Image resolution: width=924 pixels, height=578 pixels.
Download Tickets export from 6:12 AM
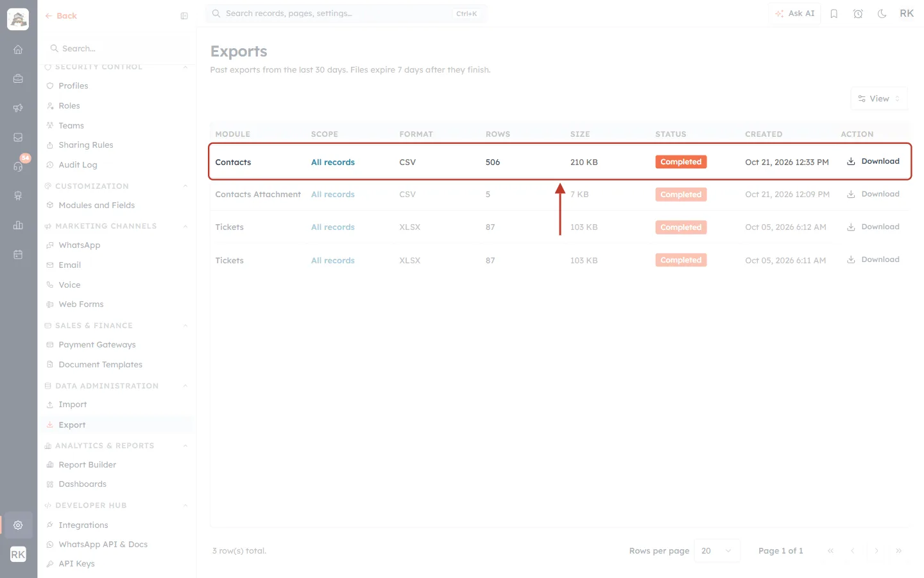(x=873, y=227)
